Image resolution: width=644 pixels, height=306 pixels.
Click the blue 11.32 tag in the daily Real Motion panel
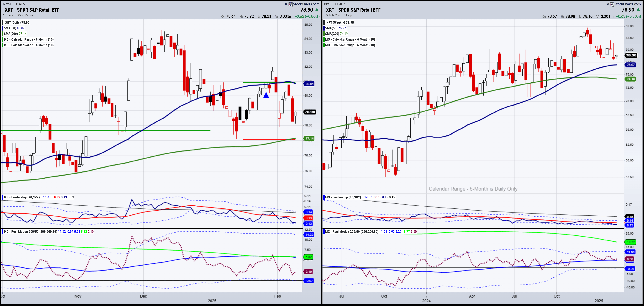click(x=309, y=235)
